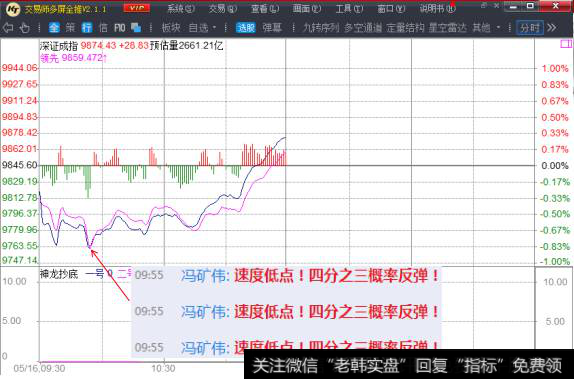Screen dimensions: 574x379
Task: Open the 多空通道 indicator
Action: click(x=363, y=28)
